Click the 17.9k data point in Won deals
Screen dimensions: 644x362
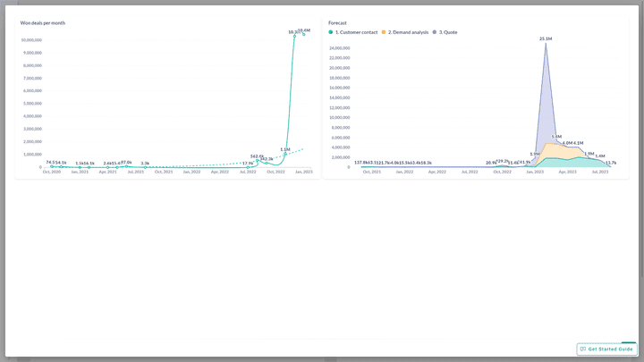tap(248, 166)
